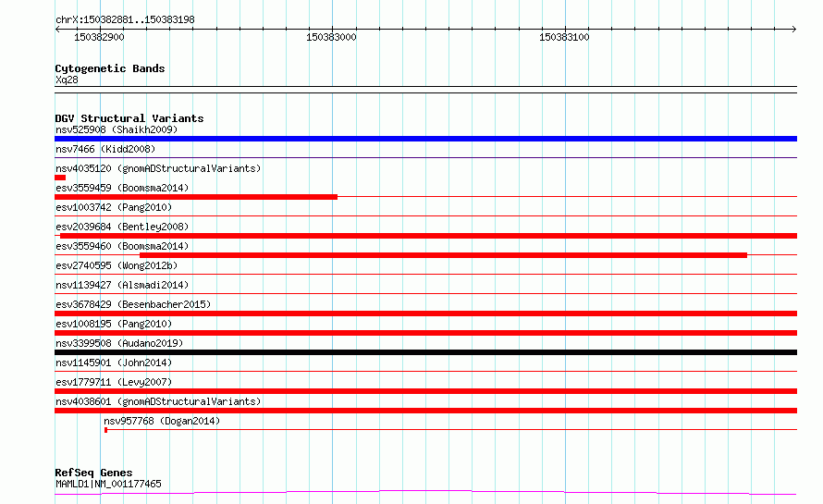Select the black nsv3399508 variant bar
823x504 pixels.
pos(425,352)
